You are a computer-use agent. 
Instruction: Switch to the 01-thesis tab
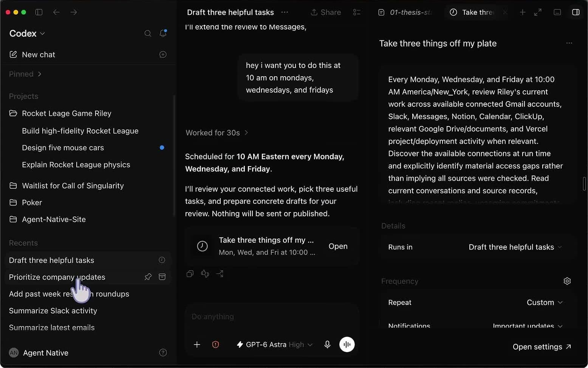(405, 12)
